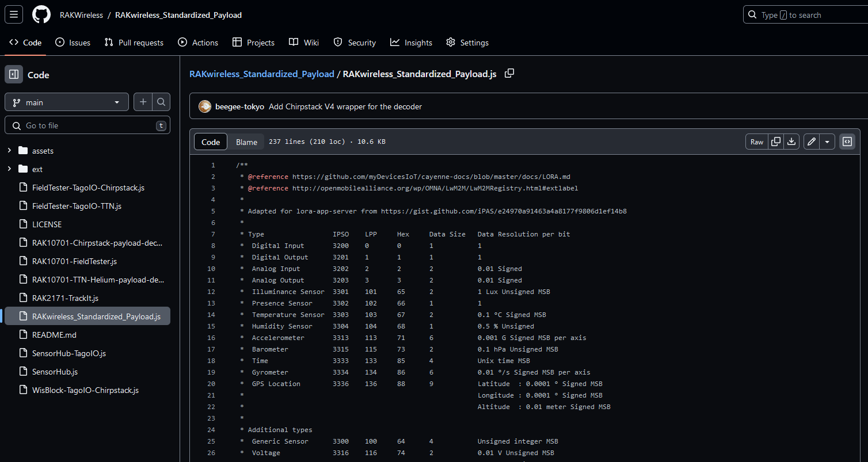Switch to Blame view
Image resolution: width=868 pixels, height=462 pixels.
(x=246, y=142)
